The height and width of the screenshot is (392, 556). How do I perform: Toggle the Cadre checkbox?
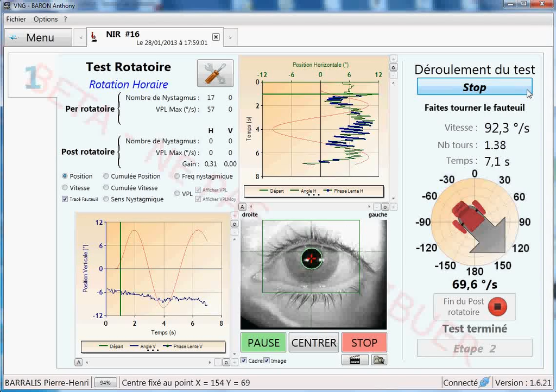click(x=244, y=361)
